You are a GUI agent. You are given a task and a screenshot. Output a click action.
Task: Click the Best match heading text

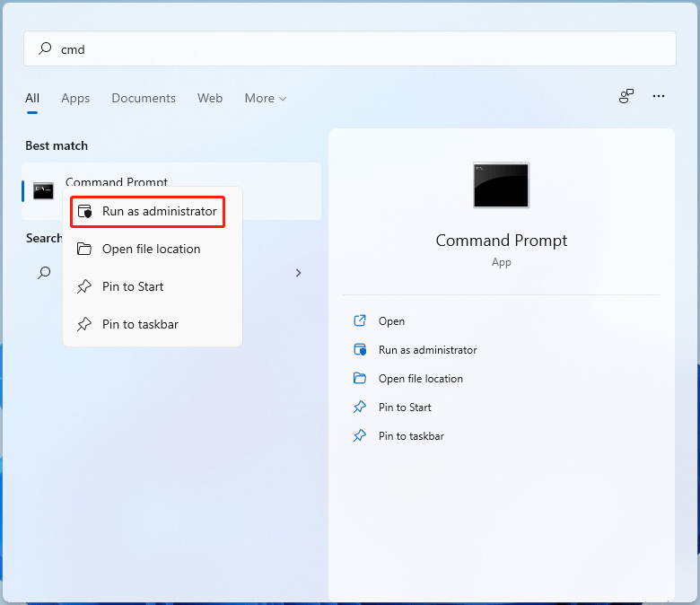[57, 145]
